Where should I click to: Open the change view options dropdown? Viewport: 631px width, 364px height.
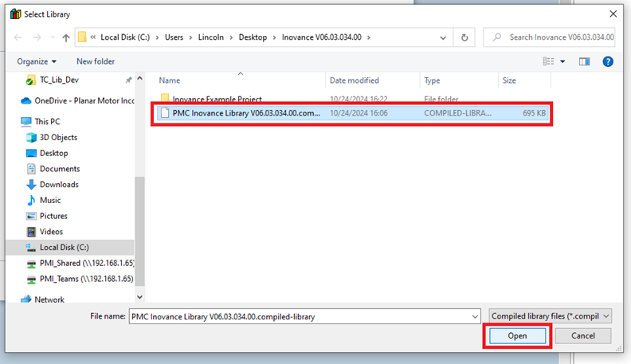(562, 61)
